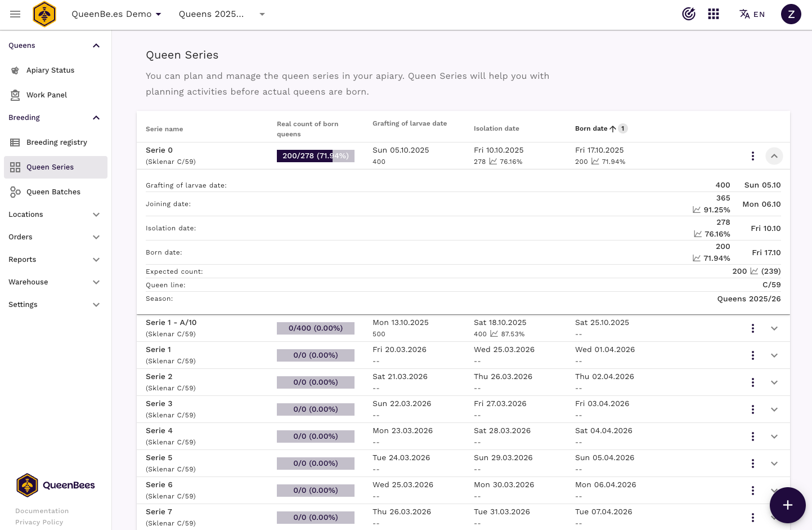Go to Queen Batches in sidebar
Viewport: 812px width, 530px height.
53,192
